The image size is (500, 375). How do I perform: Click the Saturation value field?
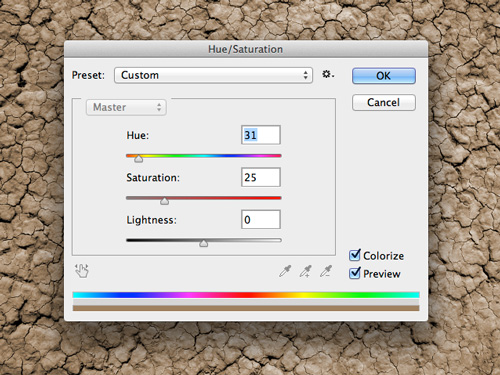click(x=261, y=177)
